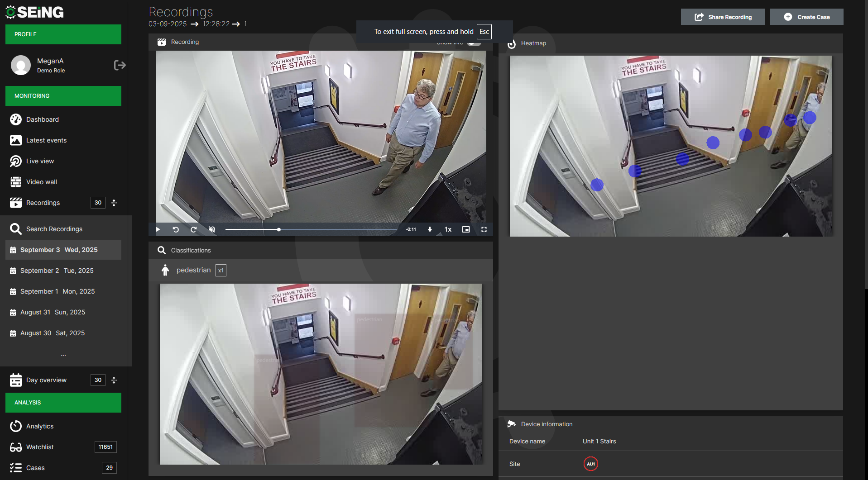Toggle fullscreen video playback
This screenshot has height=480, width=868.
pos(484,229)
